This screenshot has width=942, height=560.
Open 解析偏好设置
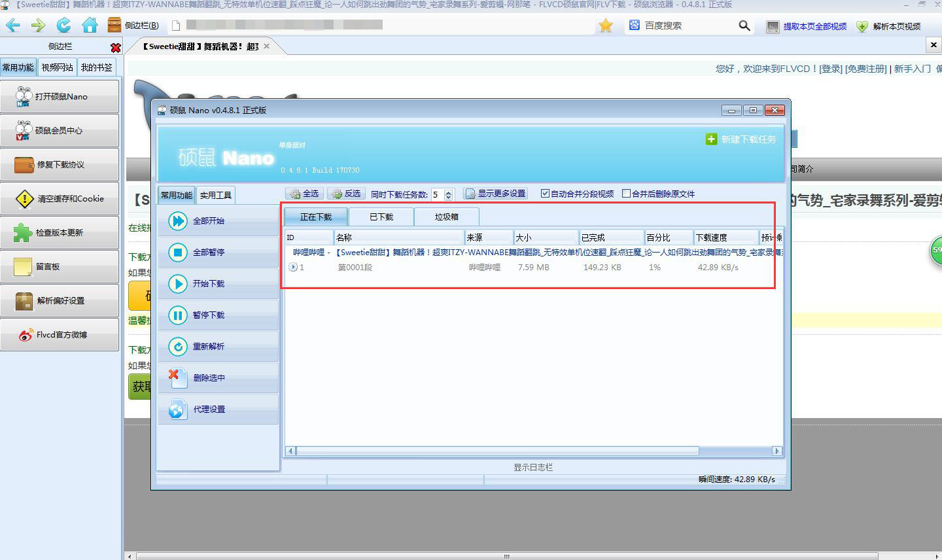pos(60,300)
